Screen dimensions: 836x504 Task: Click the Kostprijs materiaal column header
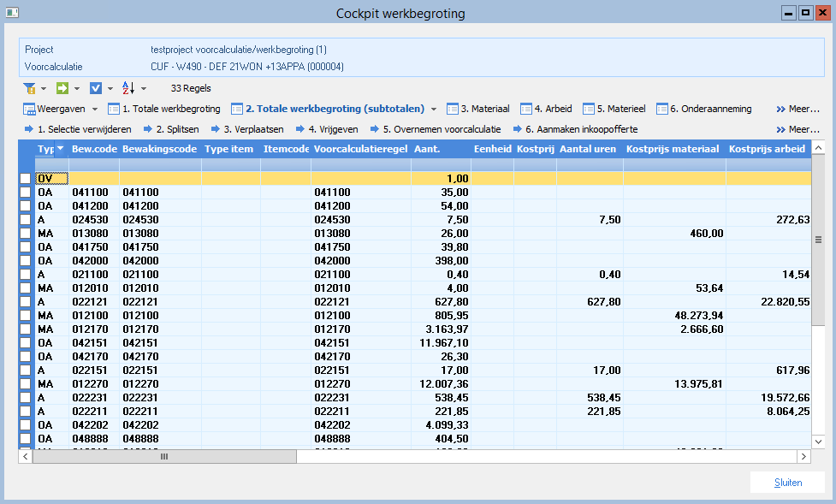[x=674, y=150]
